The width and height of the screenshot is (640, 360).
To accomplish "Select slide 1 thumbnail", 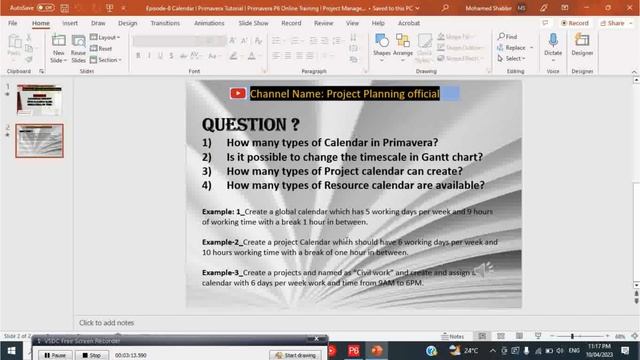I will coord(39,100).
